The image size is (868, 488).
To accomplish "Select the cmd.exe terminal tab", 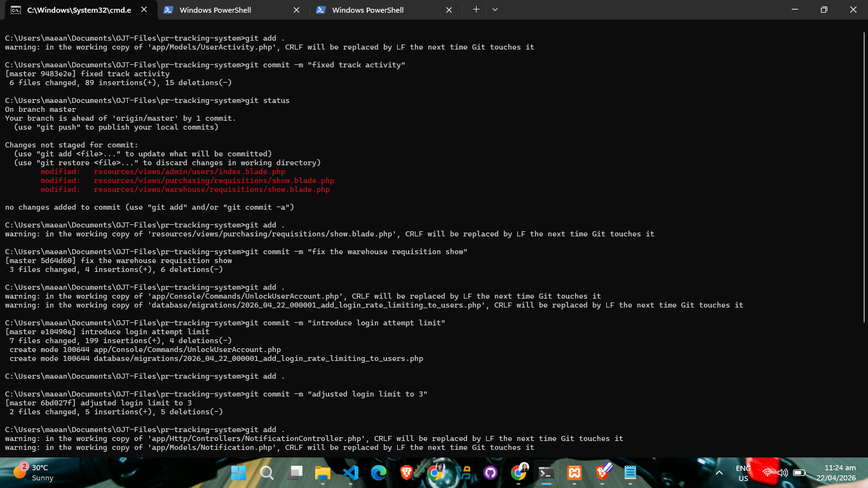I will pyautogui.click(x=79, y=10).
